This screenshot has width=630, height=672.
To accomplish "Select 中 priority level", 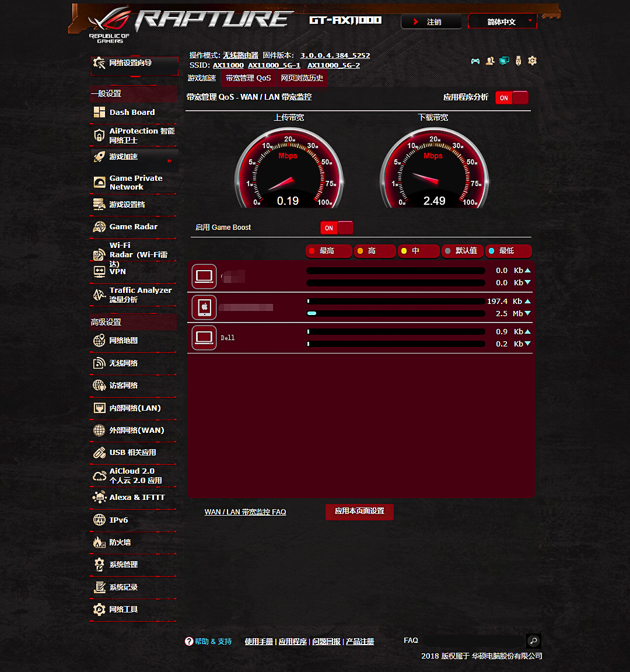I will click(419, 251).
